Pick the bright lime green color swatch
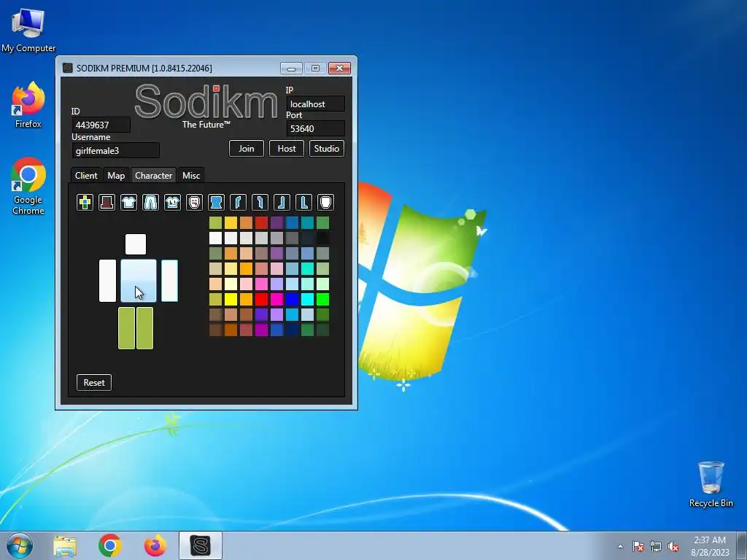 pyautogui.click(x=322, y=299)
